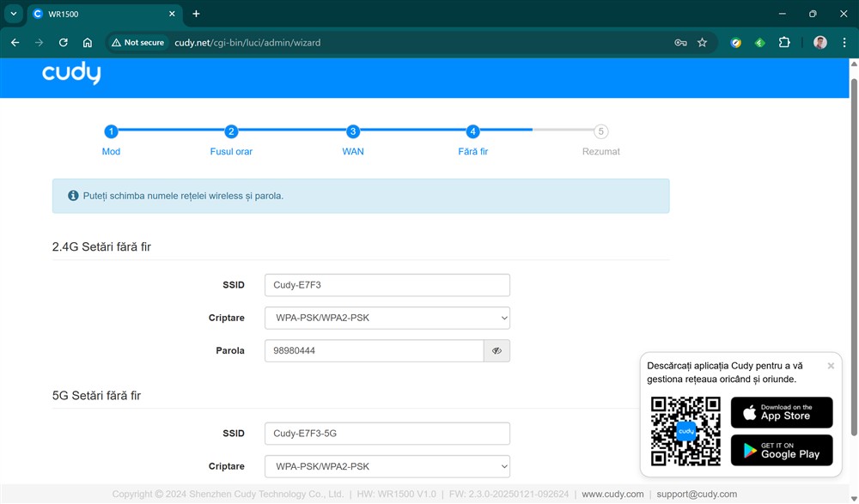Select wizard step 2 Fusul orar
Viewport: 859px width, 504px height.
click(x=231, y=132)
